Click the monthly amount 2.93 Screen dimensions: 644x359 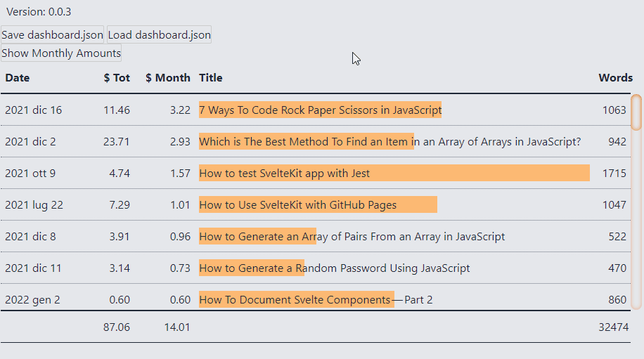[x=180, y=141]
